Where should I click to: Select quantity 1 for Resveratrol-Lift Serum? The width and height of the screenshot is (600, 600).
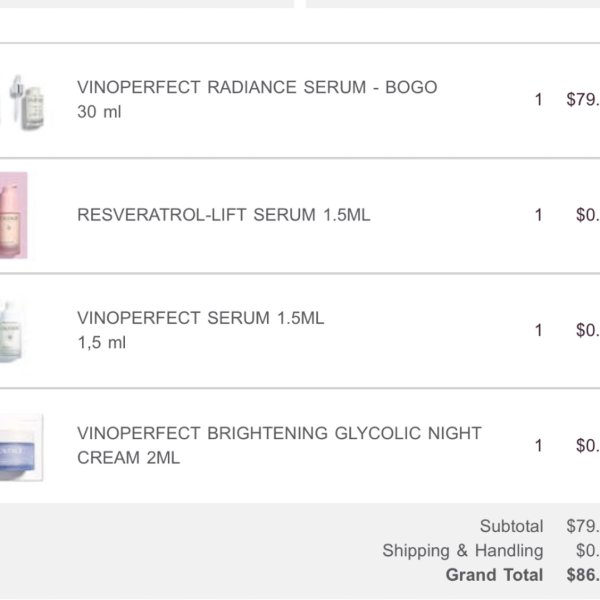click(x=538, y=215)
